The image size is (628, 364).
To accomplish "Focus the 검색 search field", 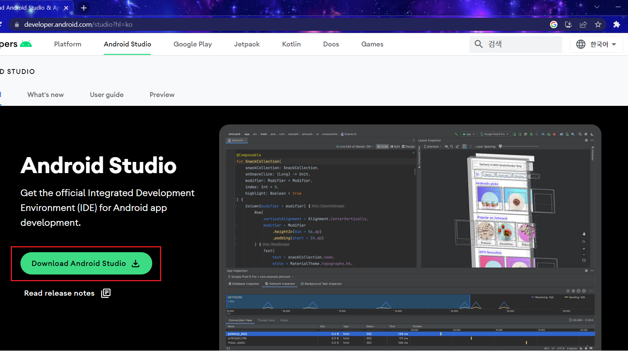I will 515,44.
